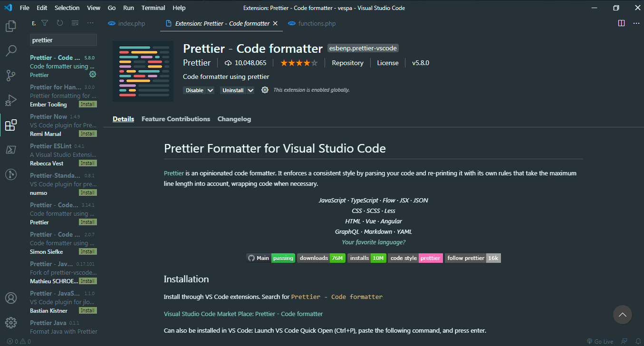Image resolution: width=644 pixels, height=346 pixels.
Task: Click the follow prettier 16k badge
Action: click(x=473, y=258)
